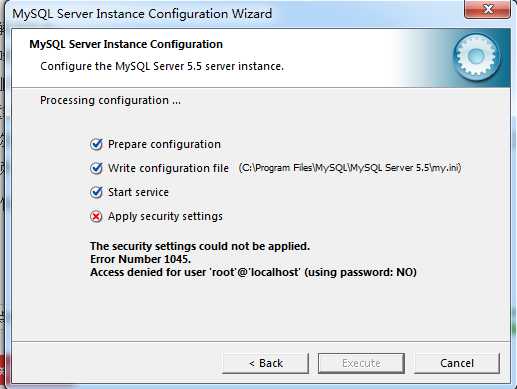Select the Start service step label
Screen dimensions: 517x389
(x=138, y=192)
